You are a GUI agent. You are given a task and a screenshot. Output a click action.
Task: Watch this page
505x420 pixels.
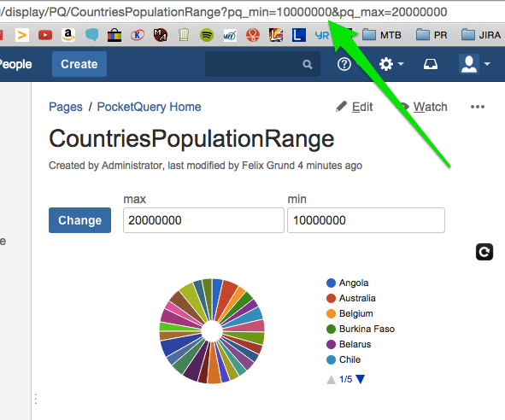(x=431, y=107)
